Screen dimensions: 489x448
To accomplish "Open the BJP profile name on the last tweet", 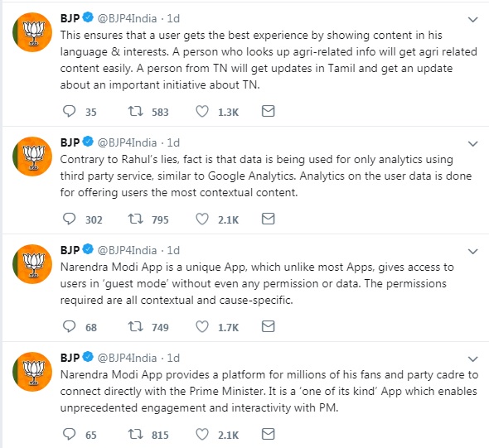I will pyautogui.click(x=70, y=358).
